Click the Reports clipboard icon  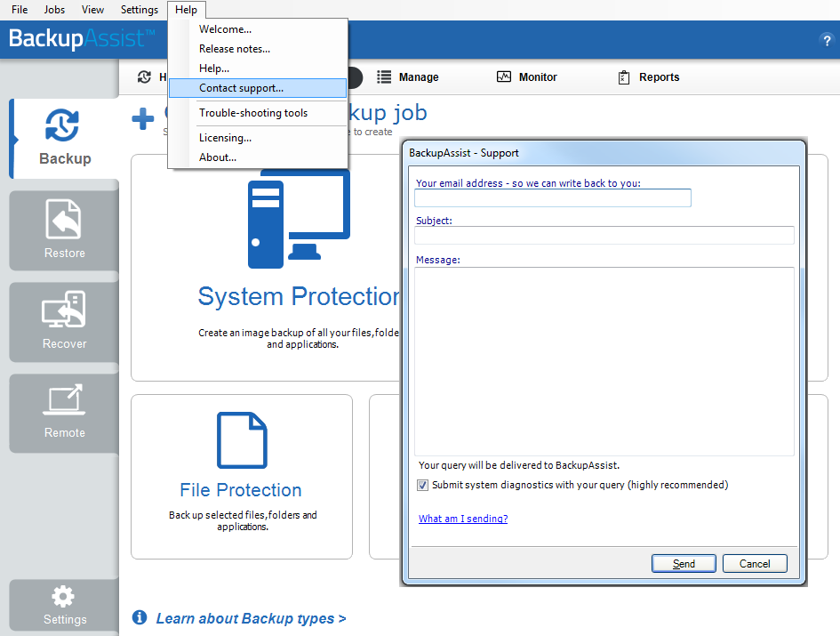(624, 77)
